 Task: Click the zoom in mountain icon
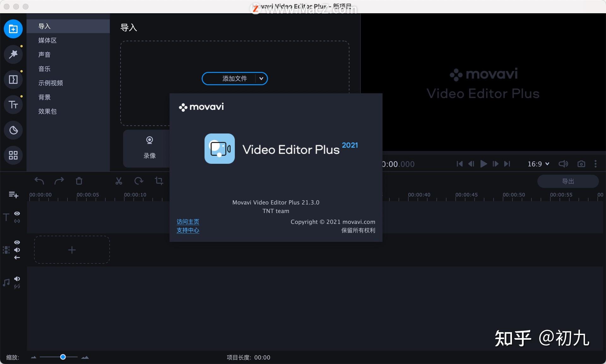[85, 357]
